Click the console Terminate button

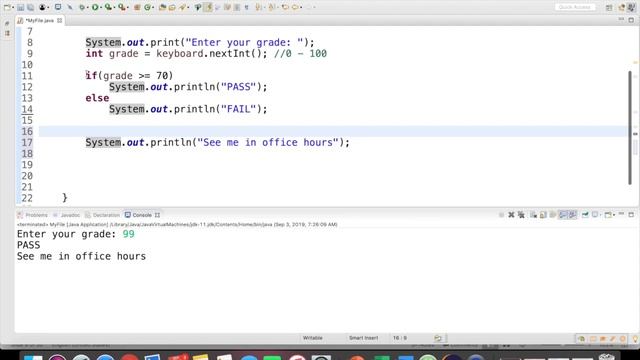(501, 215)
